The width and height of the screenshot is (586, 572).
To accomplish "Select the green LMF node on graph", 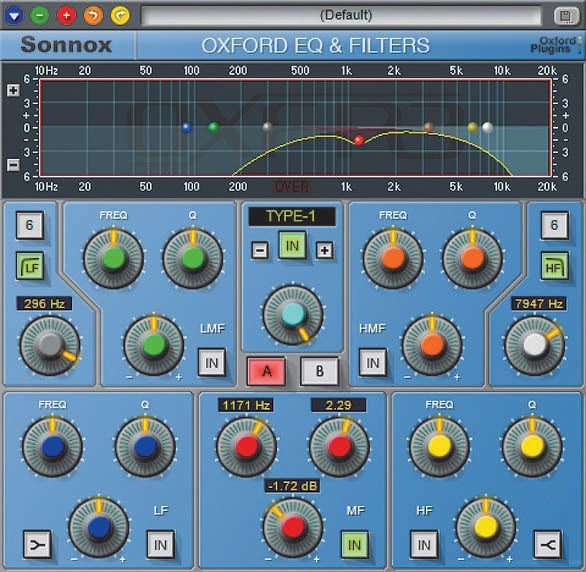I will 213,127.
